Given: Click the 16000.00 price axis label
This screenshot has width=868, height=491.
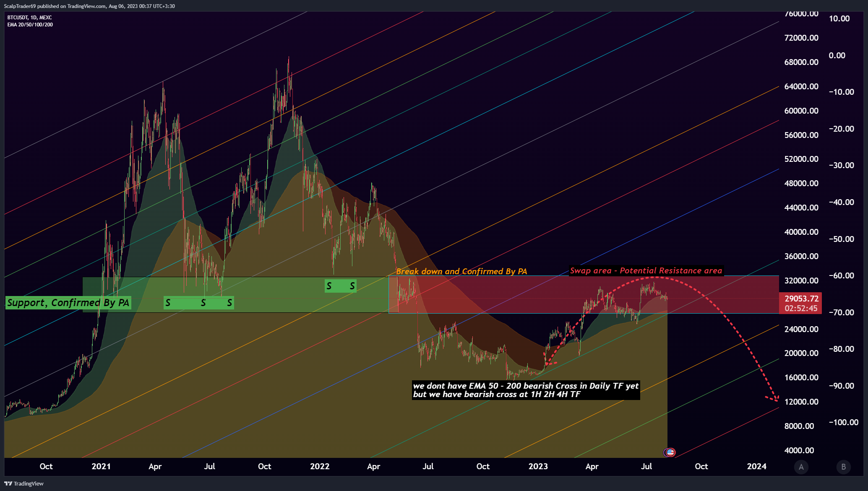Looking at the screenshot, I should (x=801, y=377).
